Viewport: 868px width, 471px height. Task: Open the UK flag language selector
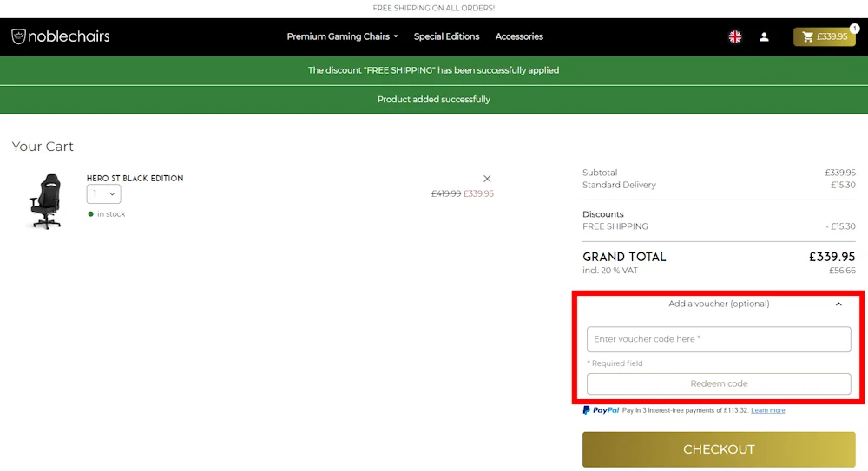pos(734,36)
